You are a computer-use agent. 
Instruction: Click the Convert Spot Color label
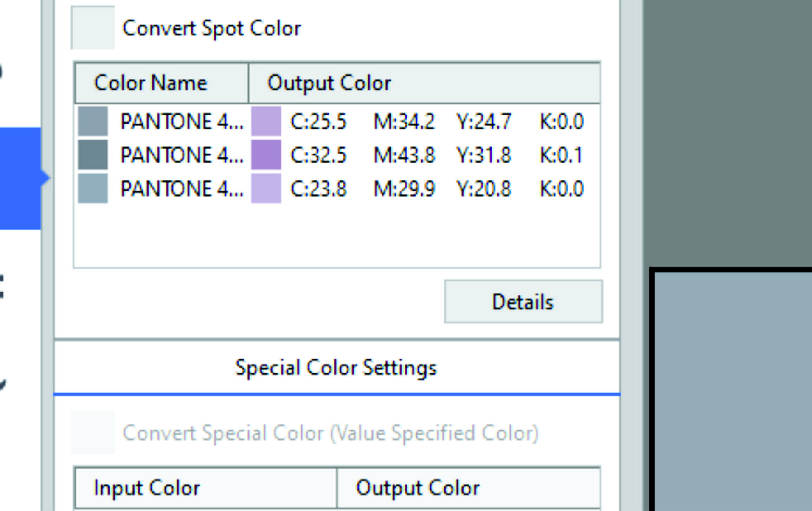pyautogui.click(x=211, y=28)
